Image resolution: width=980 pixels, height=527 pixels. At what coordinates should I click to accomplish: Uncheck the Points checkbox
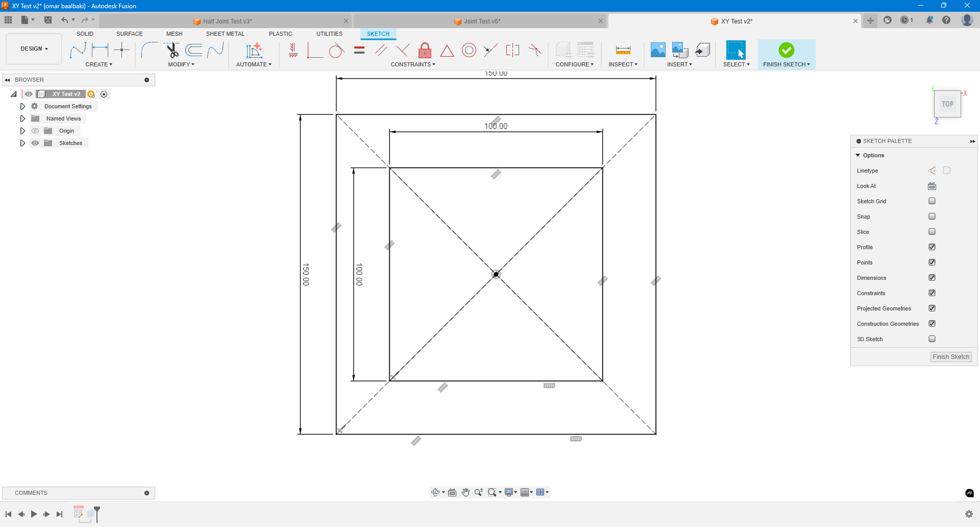click(x=932, y=262)
